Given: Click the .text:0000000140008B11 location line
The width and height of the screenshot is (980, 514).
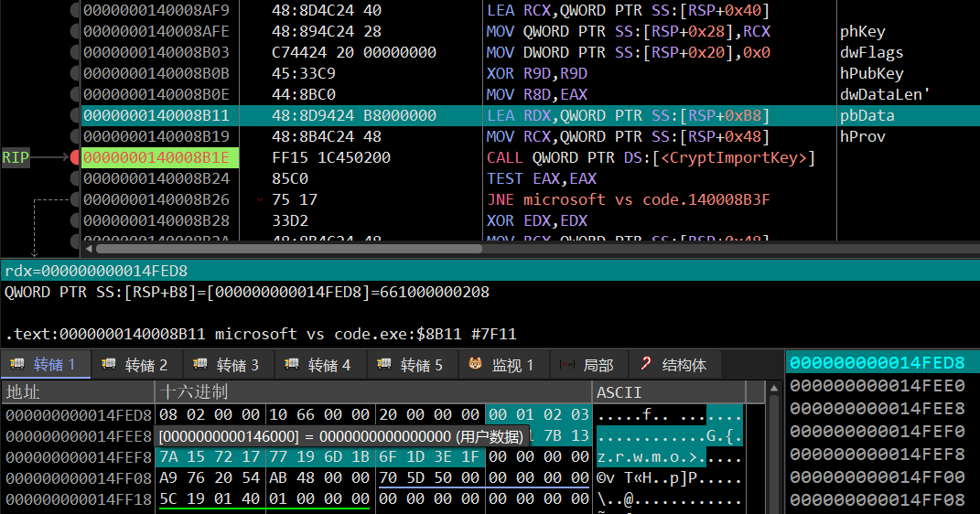Looking at the screenshot, I should (261, 334).
